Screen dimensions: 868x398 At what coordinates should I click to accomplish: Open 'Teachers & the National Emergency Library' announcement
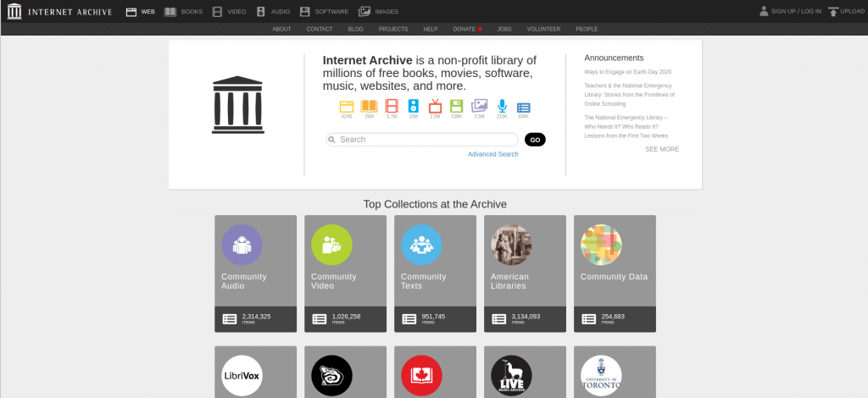click(630, 95)
